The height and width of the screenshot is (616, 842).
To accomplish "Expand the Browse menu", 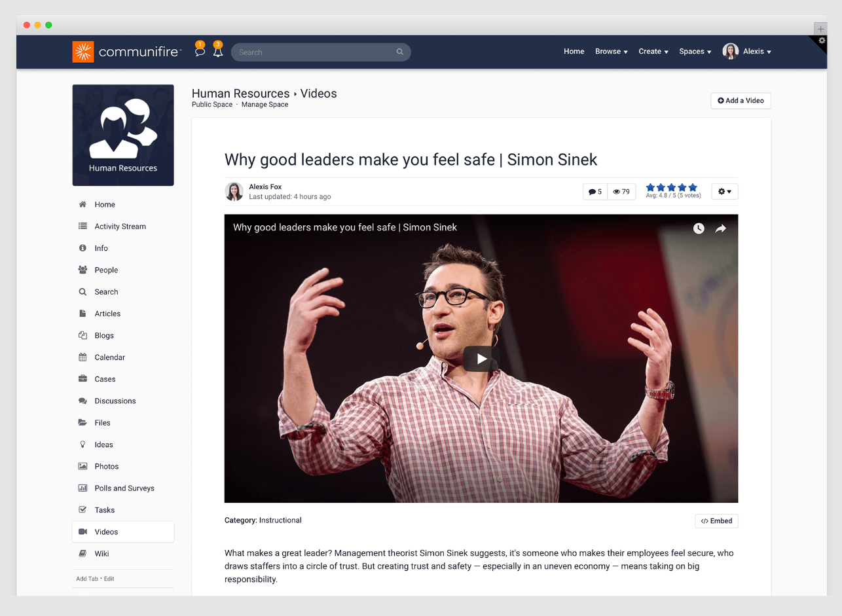I will pyautogui.click(x=611, y=52).
